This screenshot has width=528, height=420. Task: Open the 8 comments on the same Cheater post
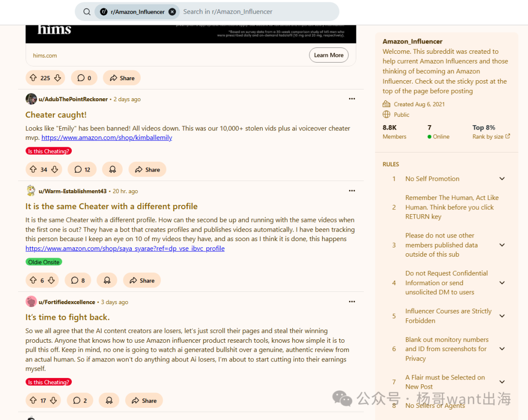78,280
